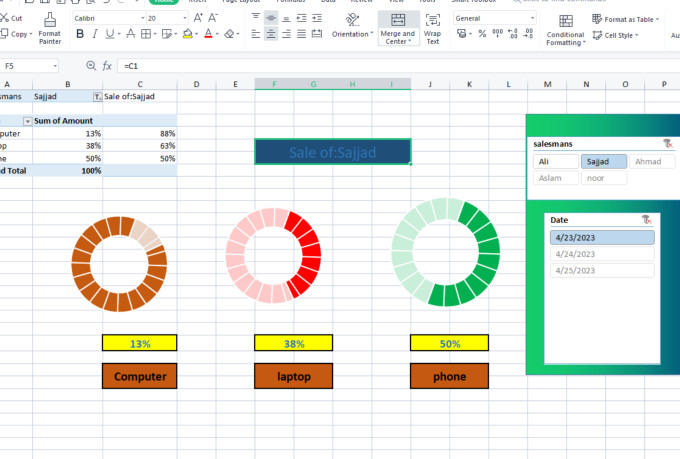680x459 pixels.
Task: Expand the General number format dropdown
Action: coord(533,18)
